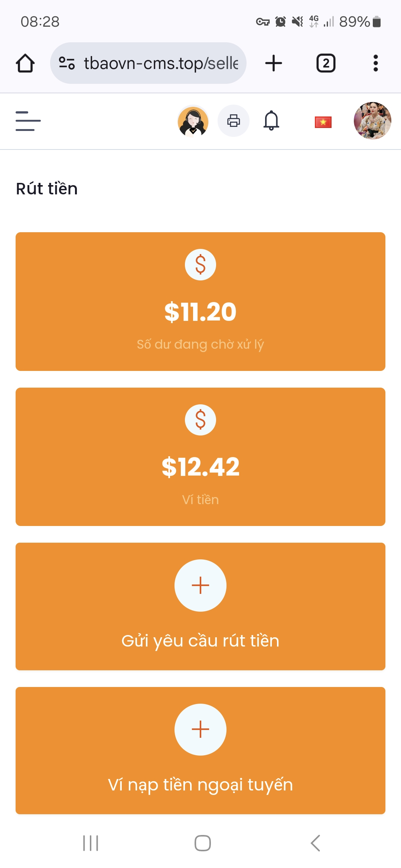This screenshot has width=401, height=868.
Task: Tap the customer support agent icon
Action: [193, 121]
